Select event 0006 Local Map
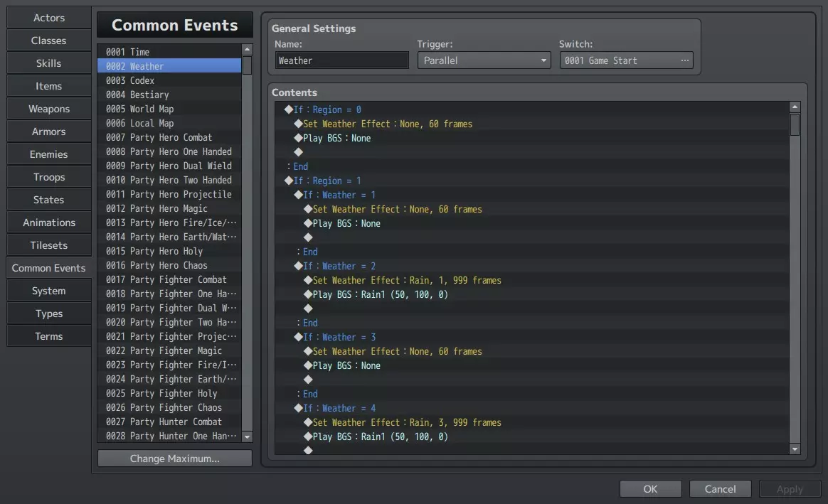 coord(169,123)
